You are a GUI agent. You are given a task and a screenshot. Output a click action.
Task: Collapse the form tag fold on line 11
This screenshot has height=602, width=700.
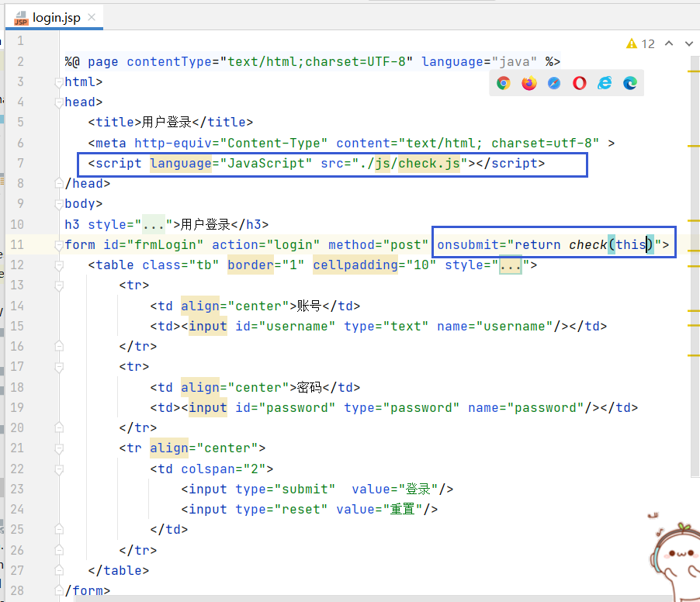(x=58, y=245)
